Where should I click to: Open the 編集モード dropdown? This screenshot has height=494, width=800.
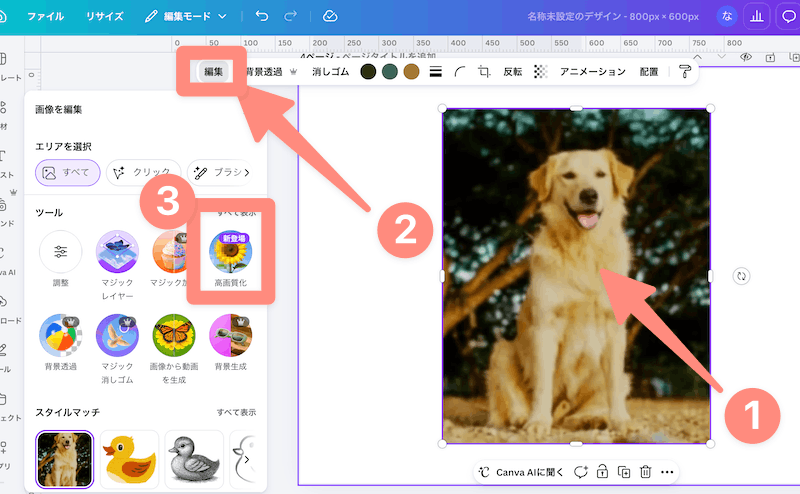(186, 16)
